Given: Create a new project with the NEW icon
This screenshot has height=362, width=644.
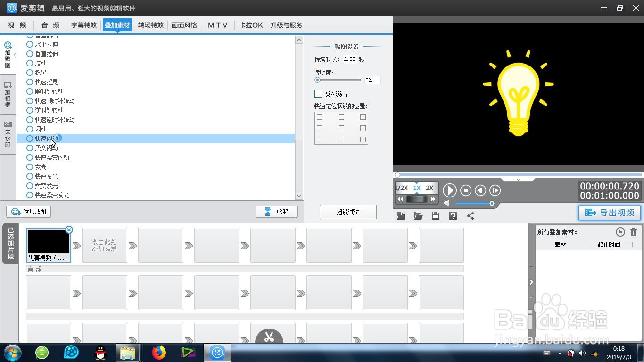Looking at the screenshot, I should (401, 216).
